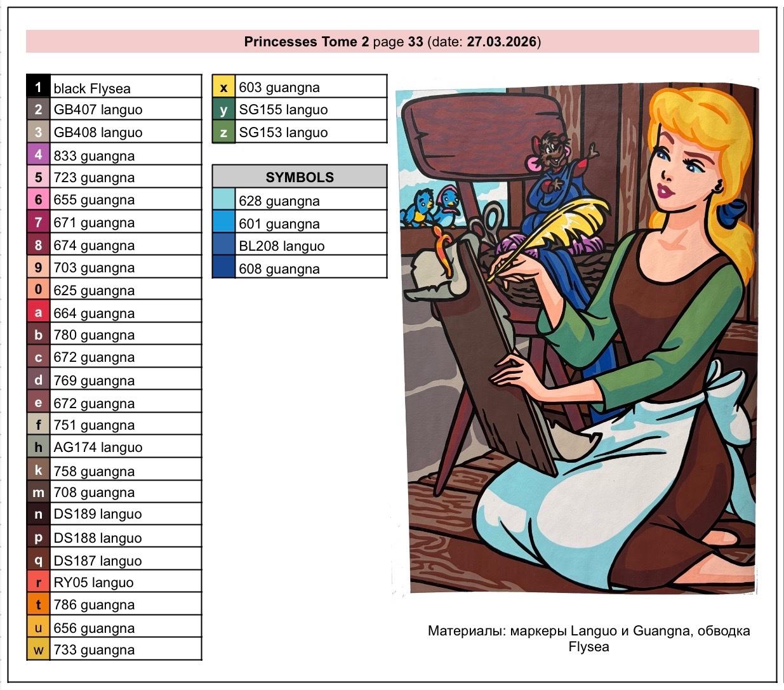
Task: Click the '780 guangna' label
Action: [94, 335]
